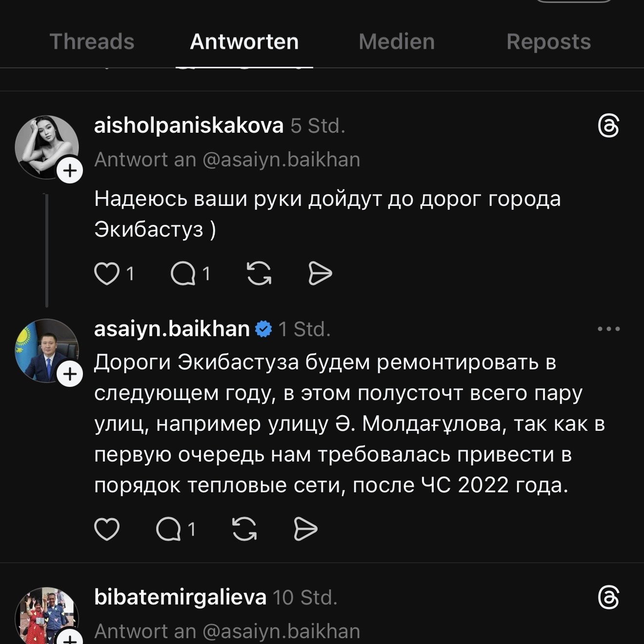644x644 pixels.
Task: Repost aisholpaniskakova's reply
Action: coord(259,274)
